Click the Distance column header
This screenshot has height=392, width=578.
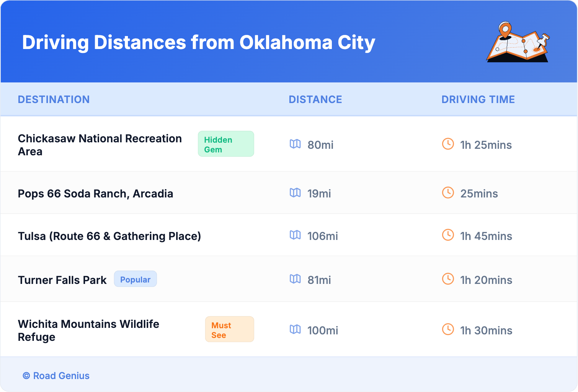pos(315,99)
